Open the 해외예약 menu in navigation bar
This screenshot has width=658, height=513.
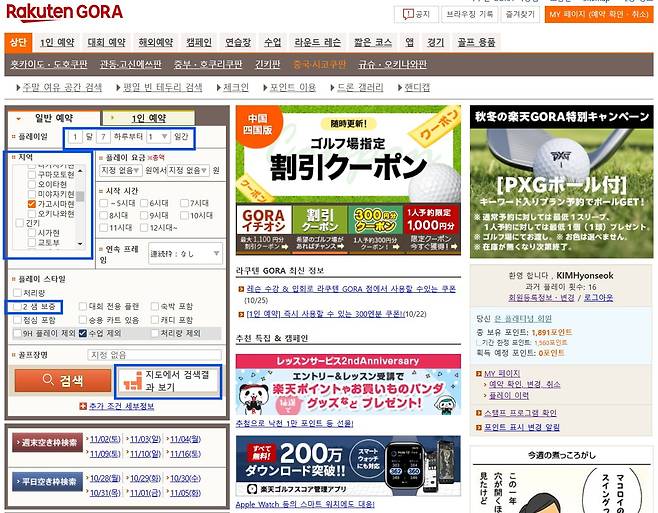(x=154, y=43)
